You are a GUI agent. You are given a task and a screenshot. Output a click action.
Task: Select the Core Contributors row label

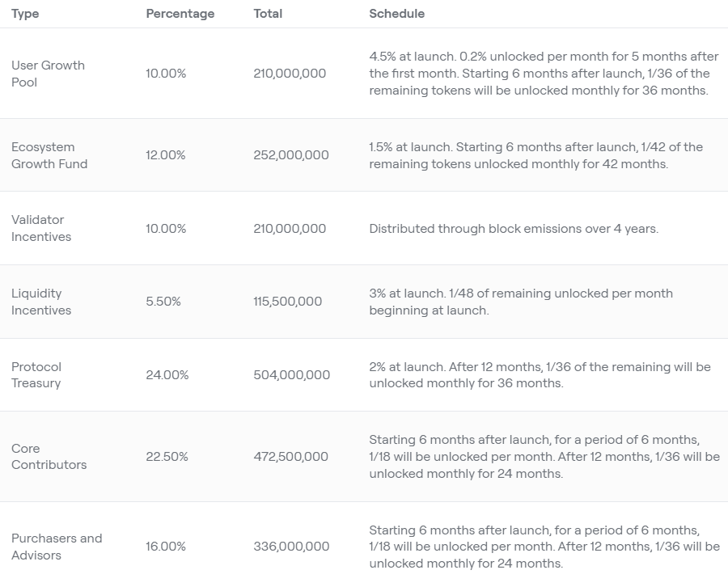pos(49,457)
